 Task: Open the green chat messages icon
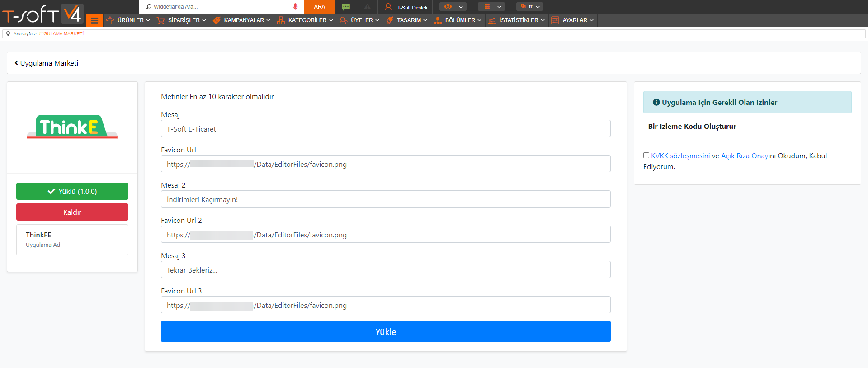[346, 7]
